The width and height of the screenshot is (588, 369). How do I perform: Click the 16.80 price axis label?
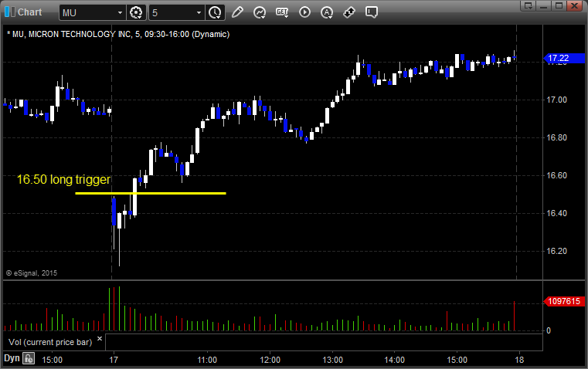pyautogui.click(x=556, y=137)
